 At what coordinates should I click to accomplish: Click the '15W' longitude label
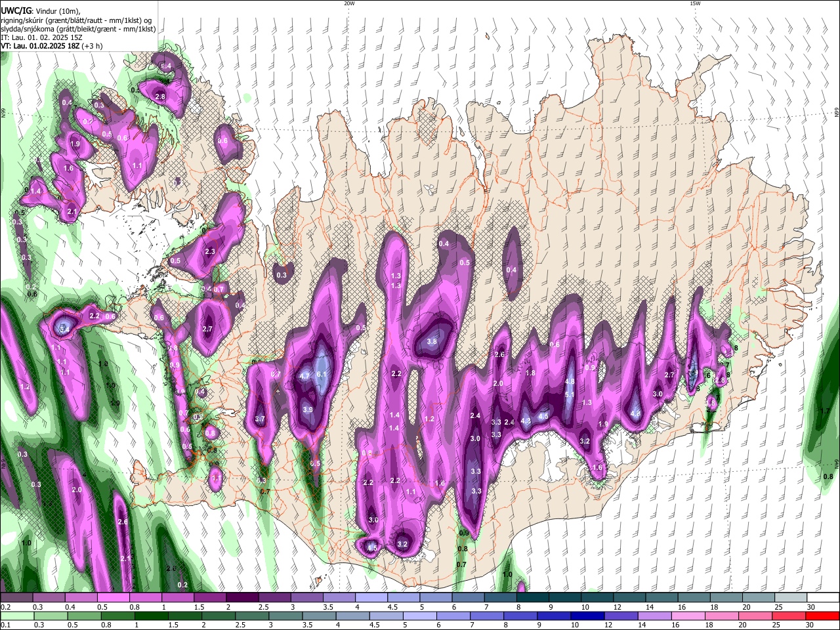click(695, 3)
